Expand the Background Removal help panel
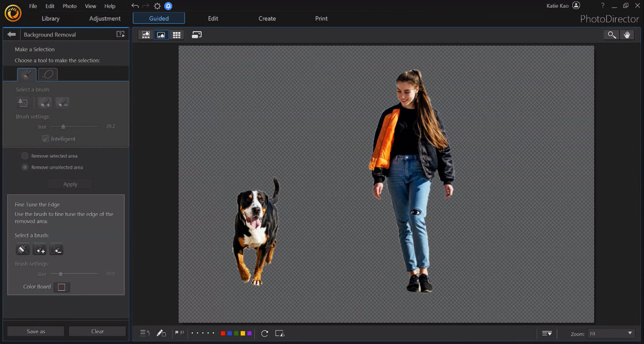Screen dimensions: 644x344 coord(120,35)
